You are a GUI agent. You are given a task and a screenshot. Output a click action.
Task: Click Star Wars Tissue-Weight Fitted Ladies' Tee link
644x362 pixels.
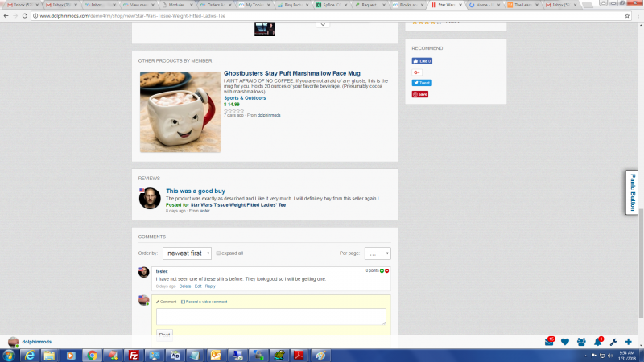coord(238,205)
